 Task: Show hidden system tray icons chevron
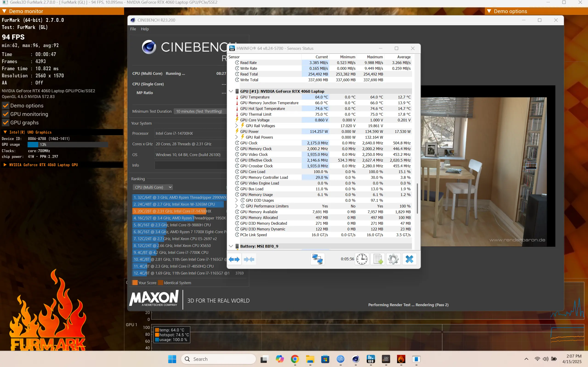click(526, 359)
